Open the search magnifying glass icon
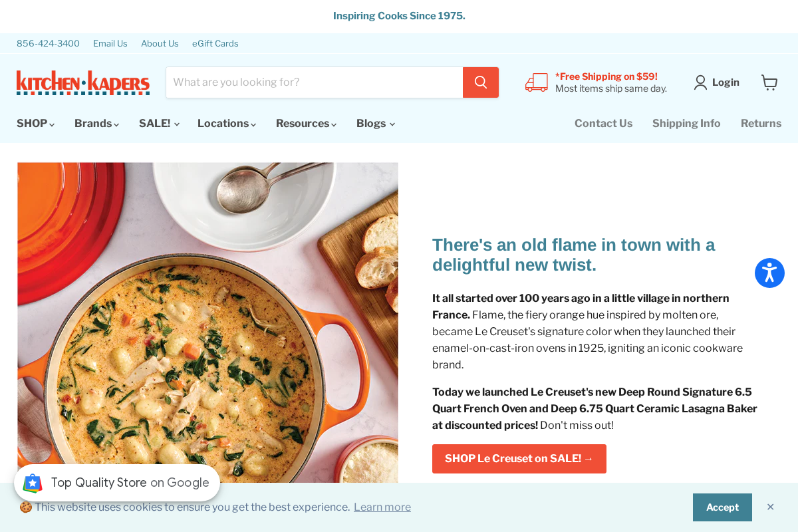Viewport: 798px width, 532px height. [480, 82]
